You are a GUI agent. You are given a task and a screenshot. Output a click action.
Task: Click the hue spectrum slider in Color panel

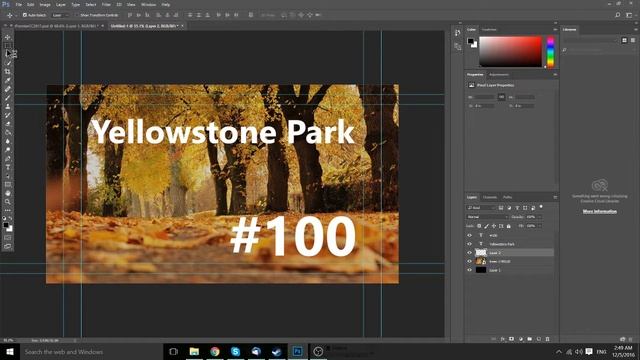click(x=550, y=51)
